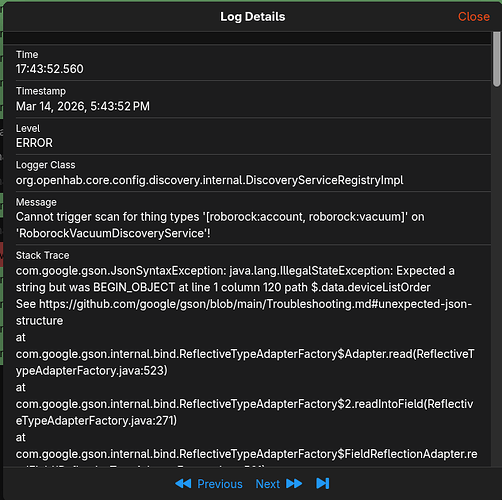This screenshot has width=502, height=500.
Task: Click the ERROR level value
Action: coord(34,143)
